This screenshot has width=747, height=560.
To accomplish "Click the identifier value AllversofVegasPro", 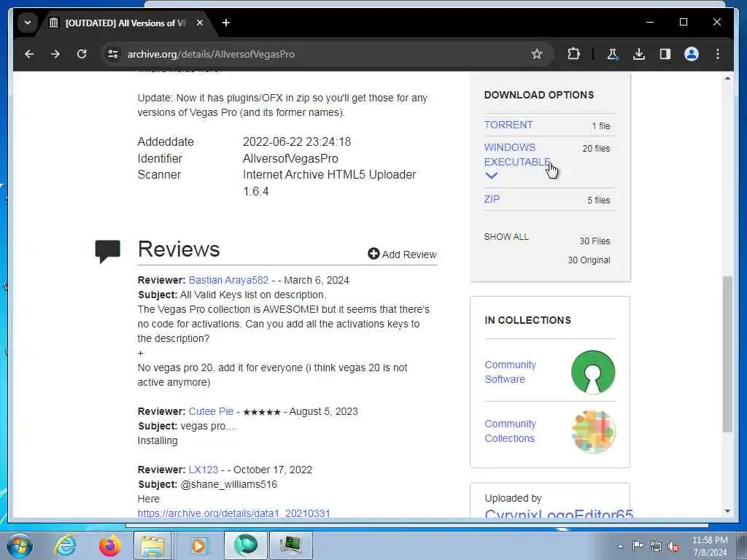I will coord(290,158).
